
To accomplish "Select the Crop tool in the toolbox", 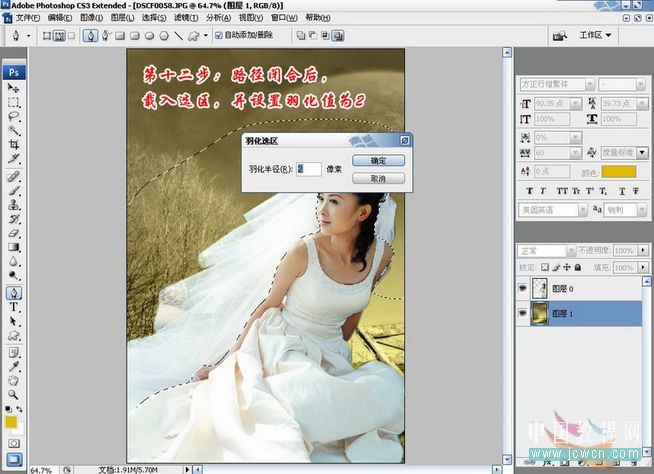I will pos(14,144).
